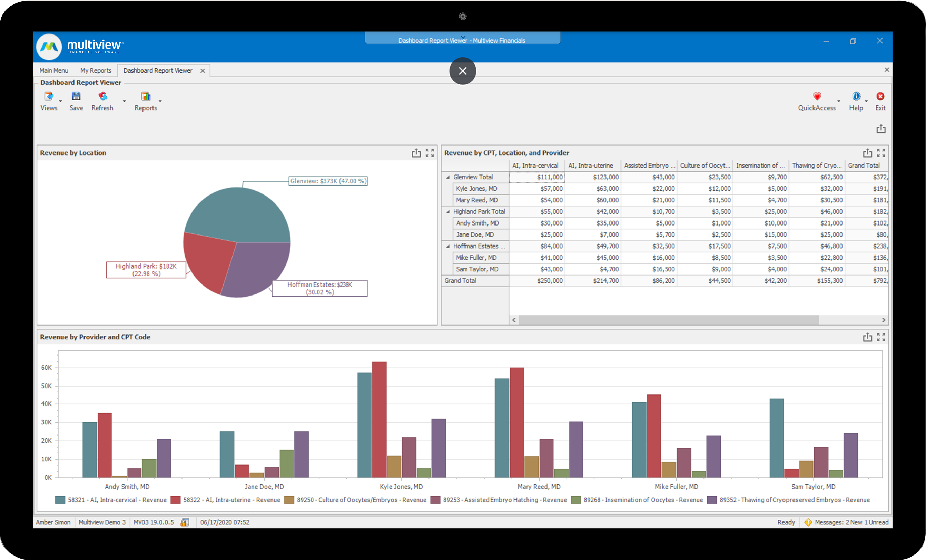This screenshot has height=560, width=926.
Task: Export the Revenue by Provider chart
Action: [867, 337]
